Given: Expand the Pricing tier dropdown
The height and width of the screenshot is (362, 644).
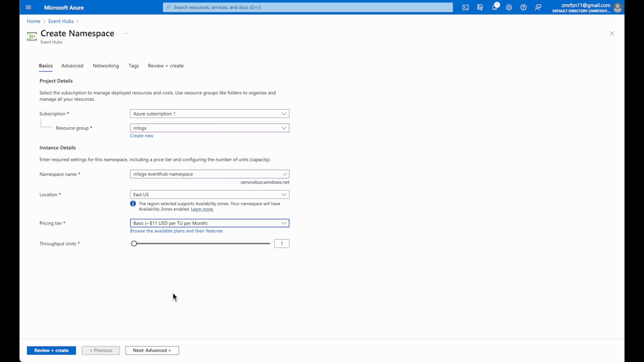Looking at the screenshot, I should 210,223.
